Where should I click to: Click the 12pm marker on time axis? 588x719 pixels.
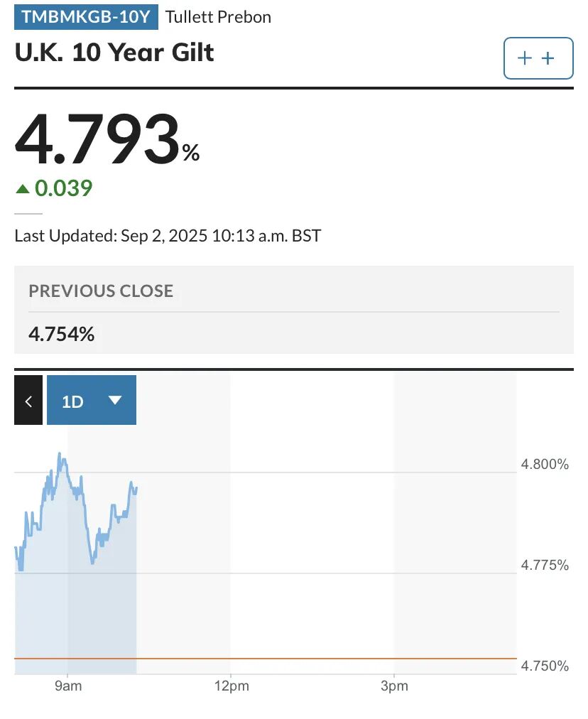[x=231, y=687]
